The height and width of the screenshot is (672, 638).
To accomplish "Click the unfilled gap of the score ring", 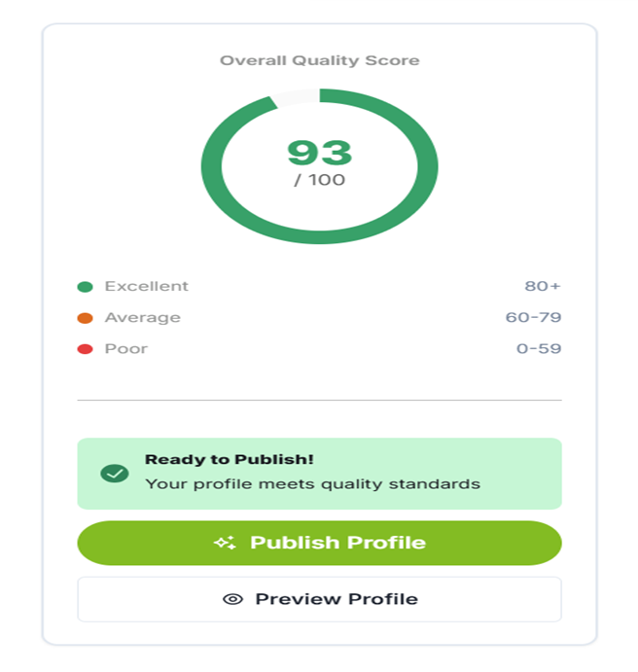I will tap(295, 96).
